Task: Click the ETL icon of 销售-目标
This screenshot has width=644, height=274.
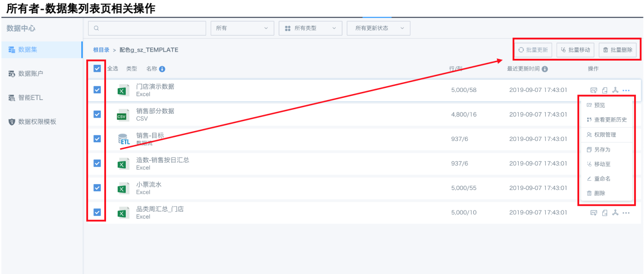Action: click(x=123, y=139)
